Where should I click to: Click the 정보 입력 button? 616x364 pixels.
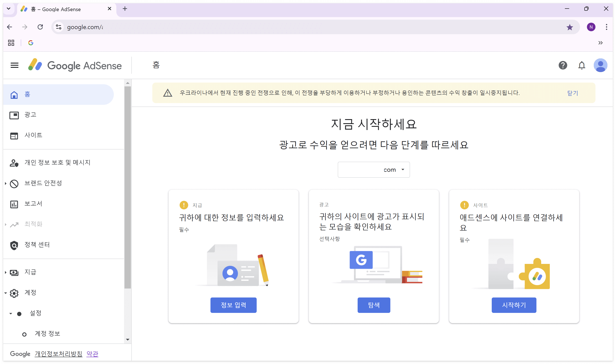(x=233, y=305)
